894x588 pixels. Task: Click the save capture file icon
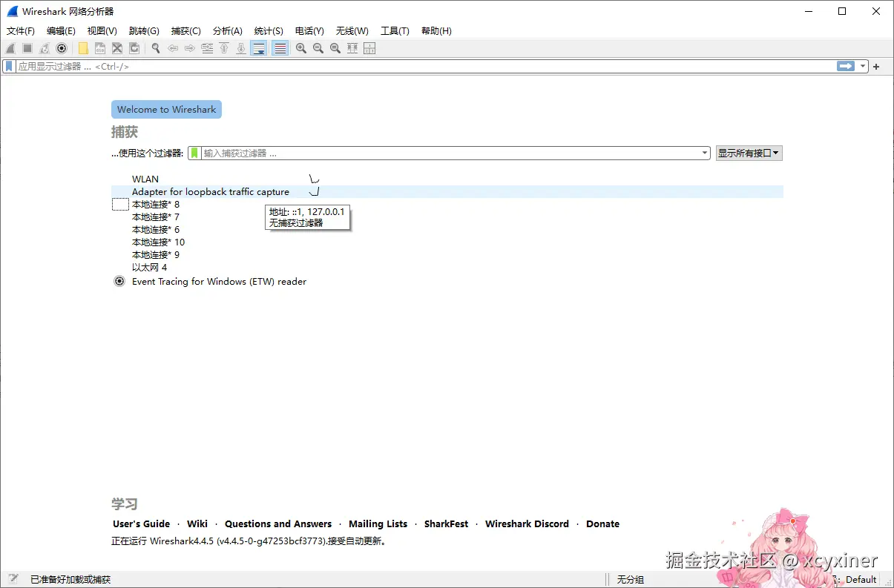100,48
